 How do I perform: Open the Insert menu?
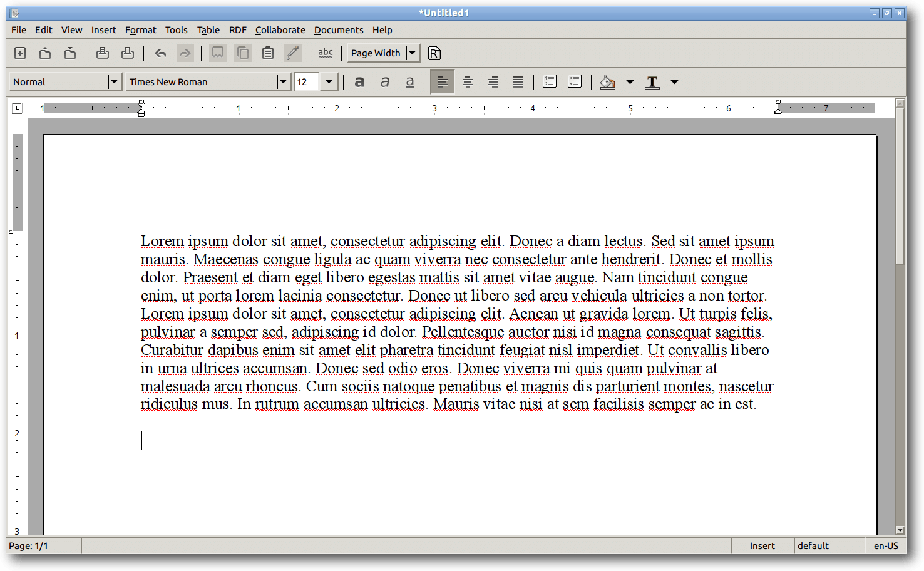click(x=103, y=30)
